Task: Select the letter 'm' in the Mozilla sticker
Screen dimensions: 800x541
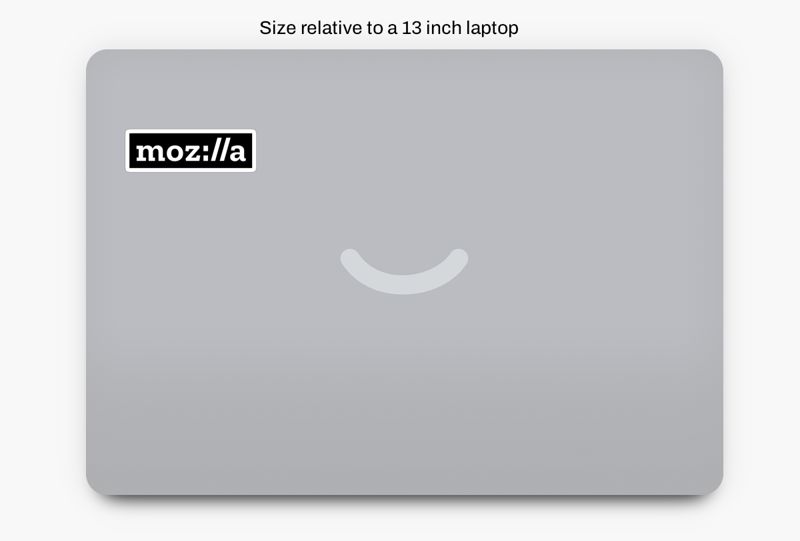Action: (x=151, y=152)
